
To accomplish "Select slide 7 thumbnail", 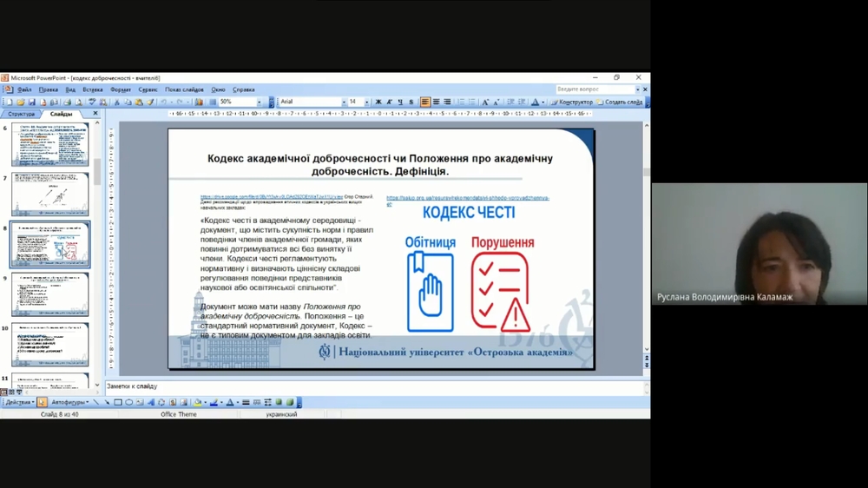I will 49,194.
